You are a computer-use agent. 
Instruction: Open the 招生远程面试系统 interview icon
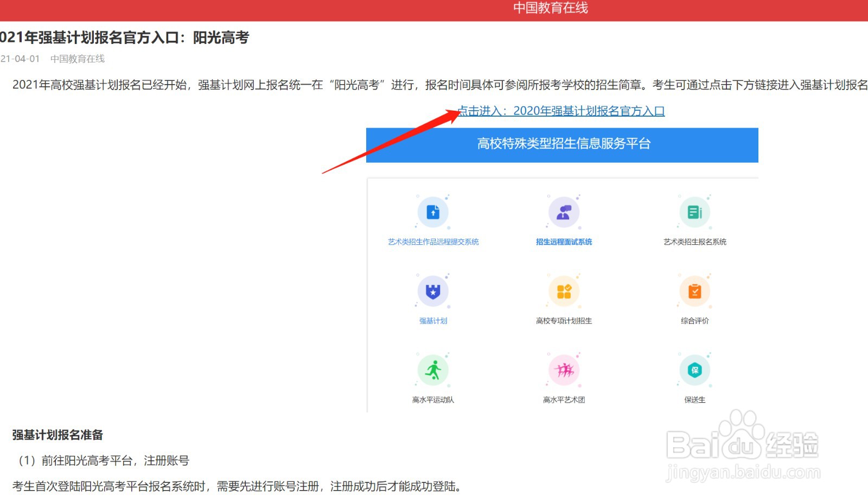point(564,212)
